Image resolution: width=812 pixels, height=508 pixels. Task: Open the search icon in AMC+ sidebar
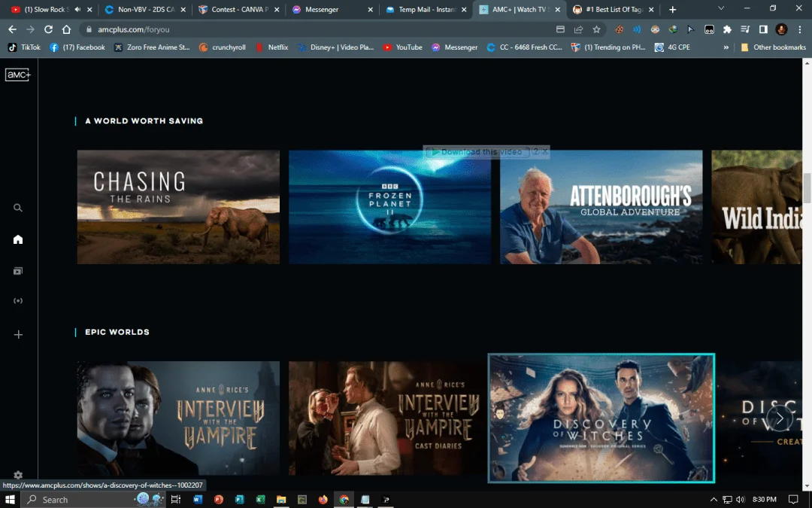coord(18,208)
